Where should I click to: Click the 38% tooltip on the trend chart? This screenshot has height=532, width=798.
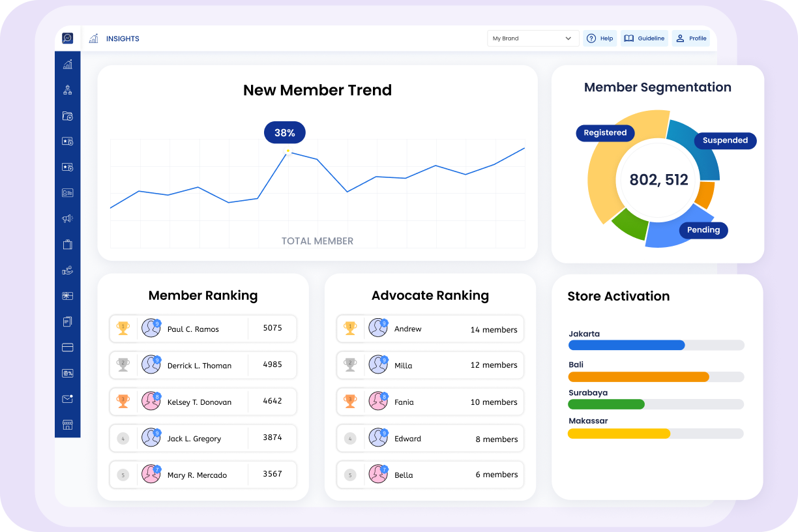[x=285, y=133]
